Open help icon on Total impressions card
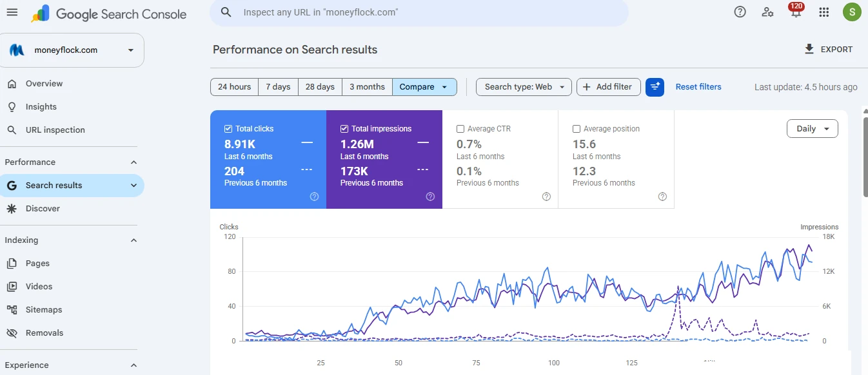This screenshot has width=868, height=375. (430, 197)
